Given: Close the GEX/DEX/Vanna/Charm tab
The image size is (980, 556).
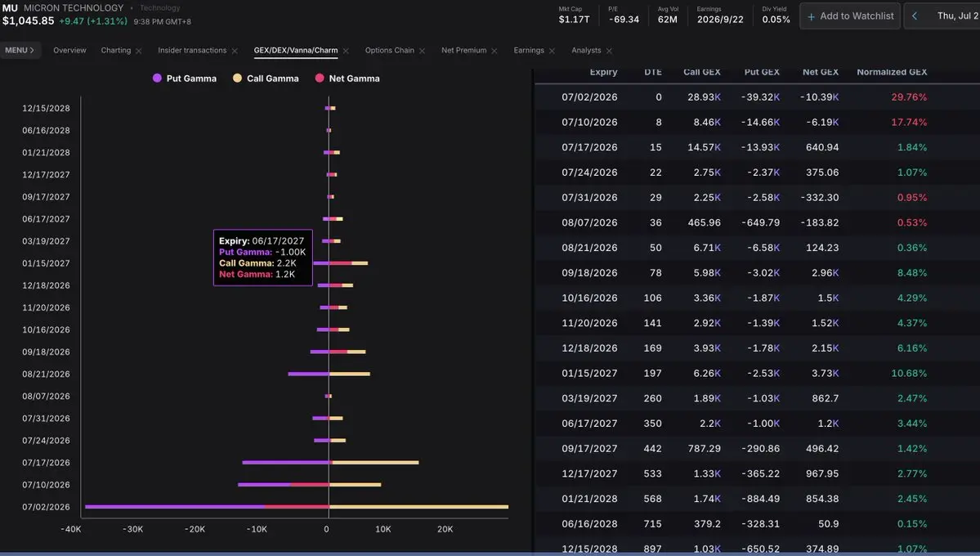Looking at the screenshot, I should pyautogui.click(x=346, y=51).
